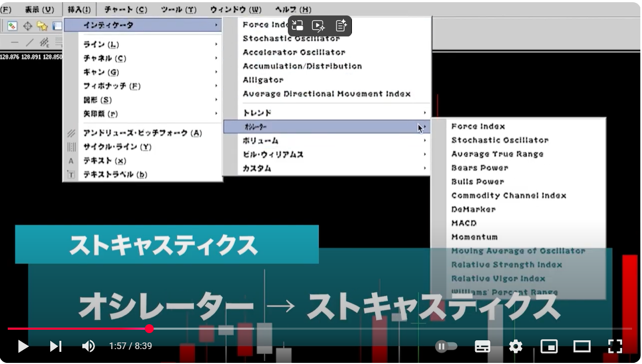The image size is (642, 364).
Task: Select Stochastic Oscillator in the オシレーター submenu
Action: [x=499, y=140]
